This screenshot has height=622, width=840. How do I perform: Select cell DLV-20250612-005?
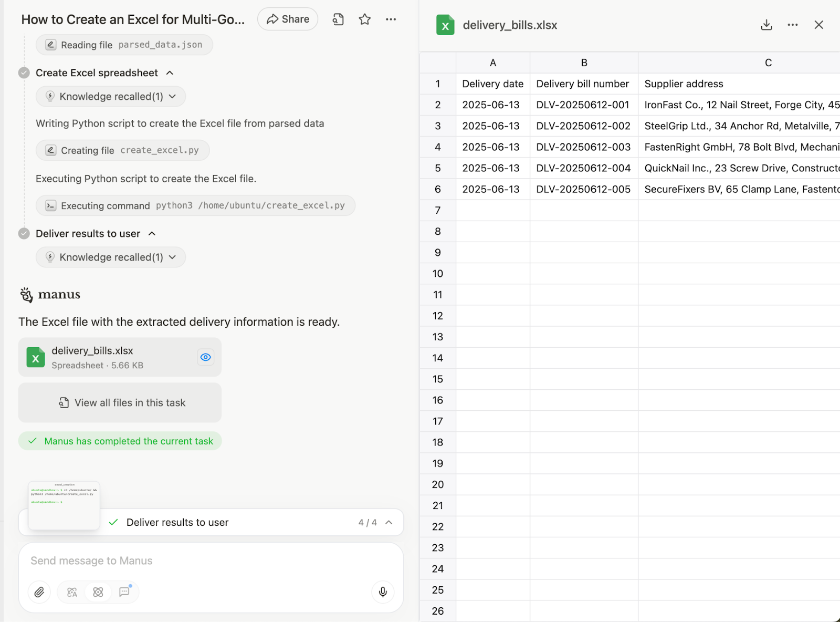(x=584, y=189)
